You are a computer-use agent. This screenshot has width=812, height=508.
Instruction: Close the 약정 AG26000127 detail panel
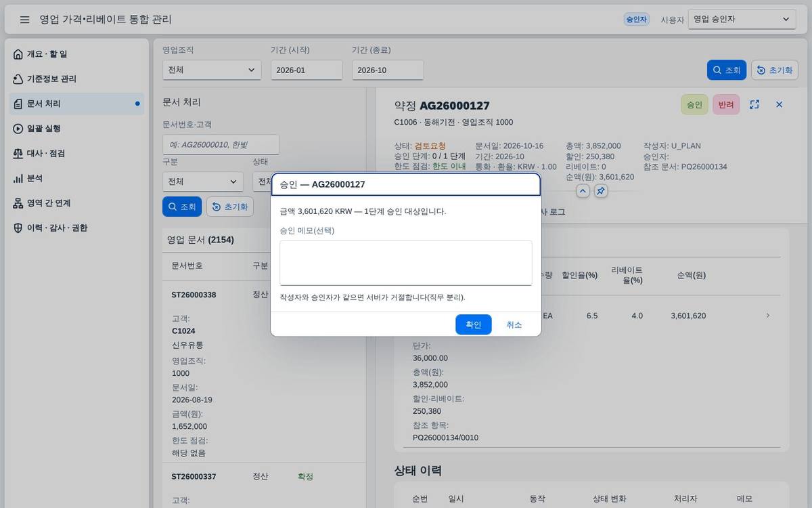click(779, 104)
